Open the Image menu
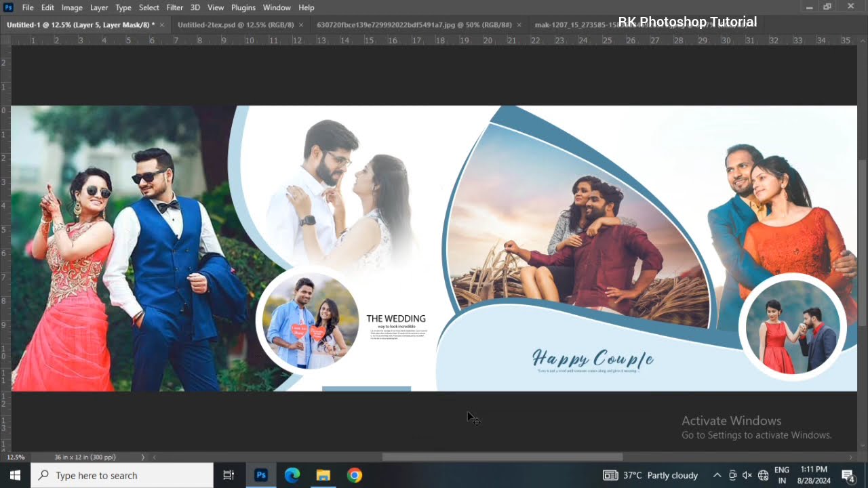868x488 pixels. [x=72, y=7]
